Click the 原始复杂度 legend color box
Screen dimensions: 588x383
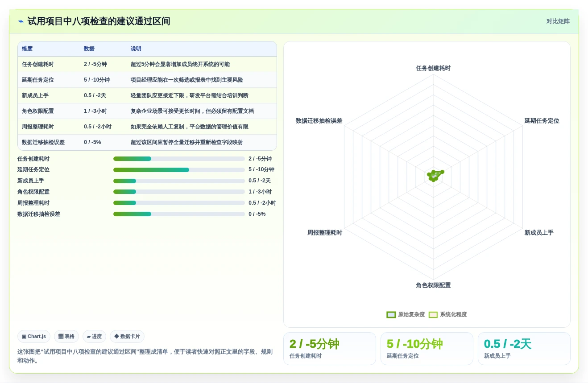(x=391, y=315)
